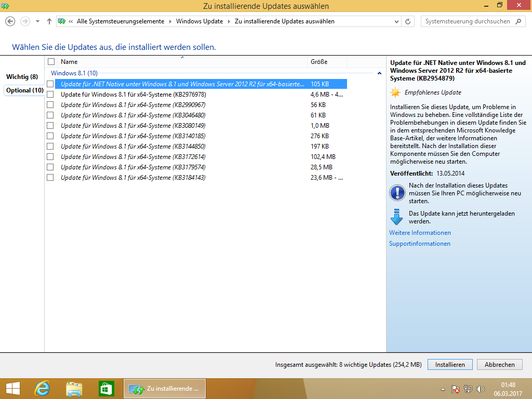
Task: Click size value '102,4 MB'
Action: (x=323, y=157)
